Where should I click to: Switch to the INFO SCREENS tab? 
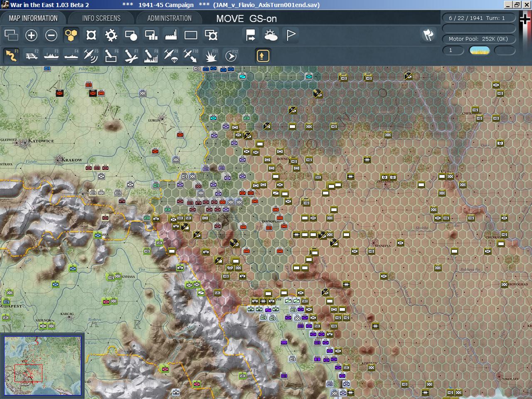(101, 18)
